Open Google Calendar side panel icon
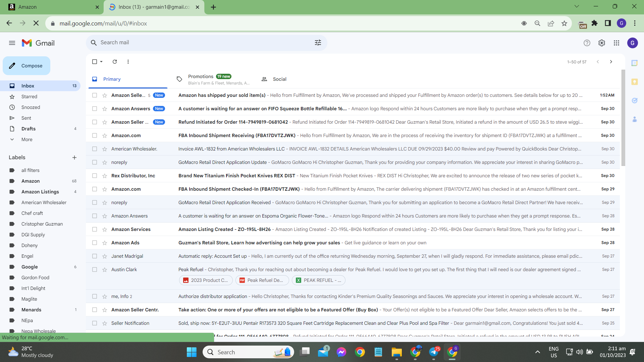Screen dimensions: 644x362 pos(635,63)
